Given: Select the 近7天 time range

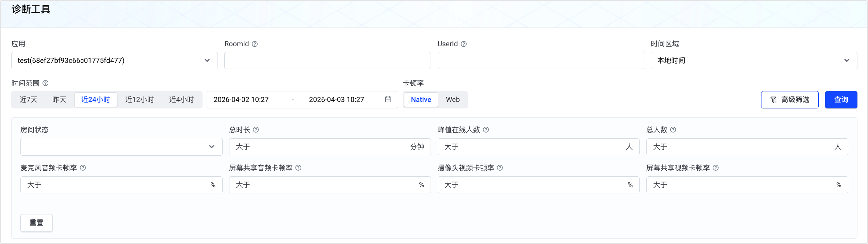Looking at the screenshot, I should [29, 100].
